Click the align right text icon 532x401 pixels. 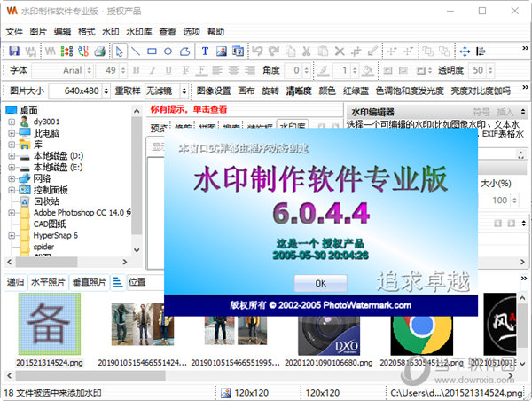click(x=250, y=70)
